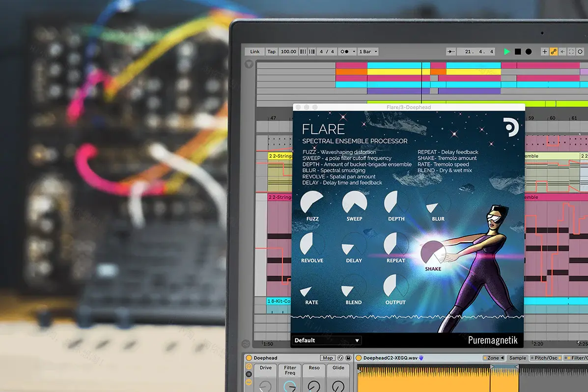Arm the global Record button

530,51
